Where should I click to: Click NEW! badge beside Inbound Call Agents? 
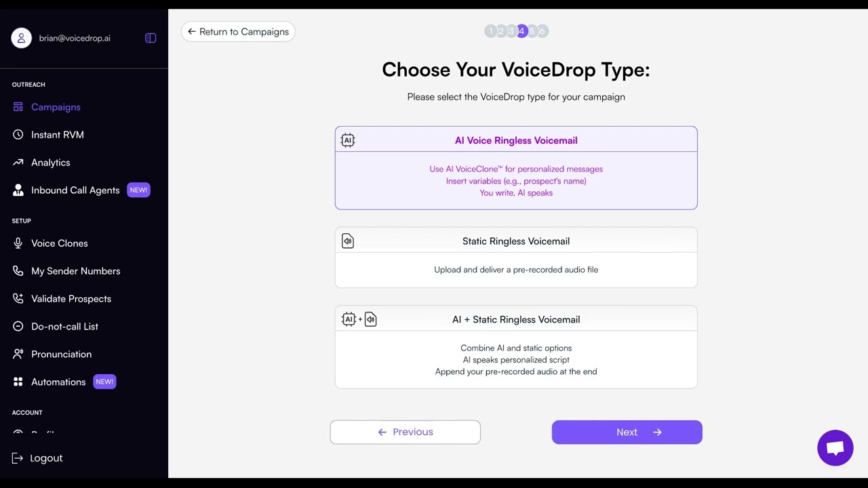click(x=138, y=190)
